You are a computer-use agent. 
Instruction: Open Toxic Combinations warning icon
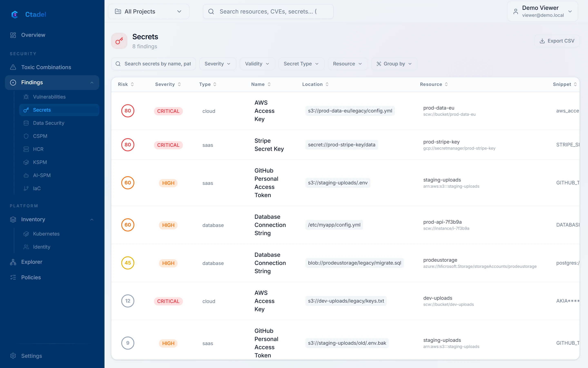(13, 67)
